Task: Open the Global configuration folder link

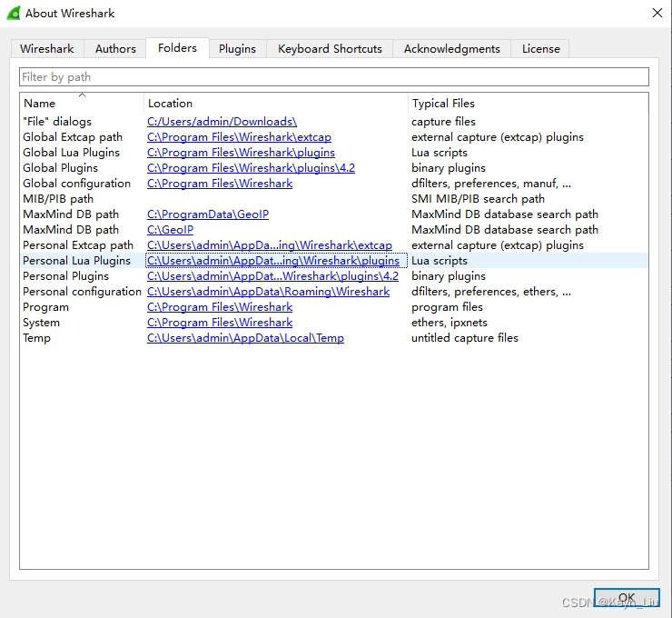Action: pos(220,184)
